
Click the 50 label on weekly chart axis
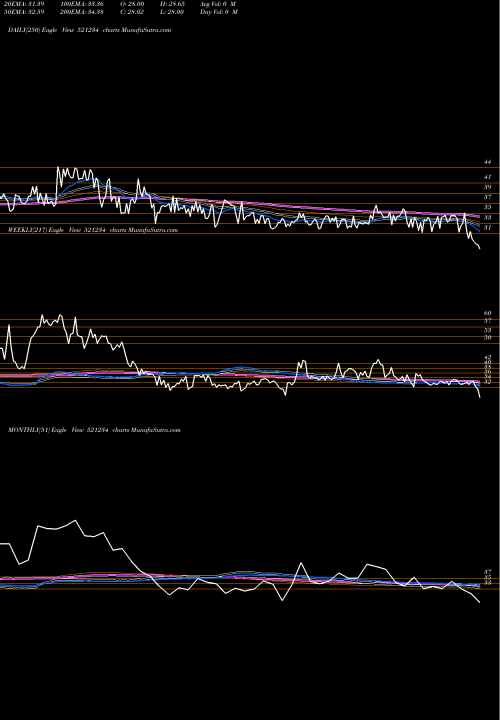(x=487, y=338)
